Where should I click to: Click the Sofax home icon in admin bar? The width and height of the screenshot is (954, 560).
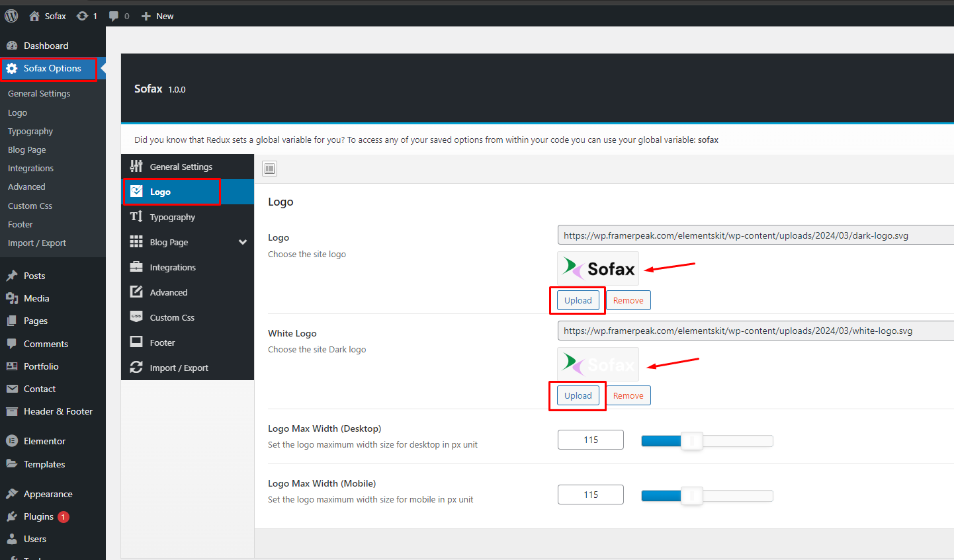tap(34, 16)
